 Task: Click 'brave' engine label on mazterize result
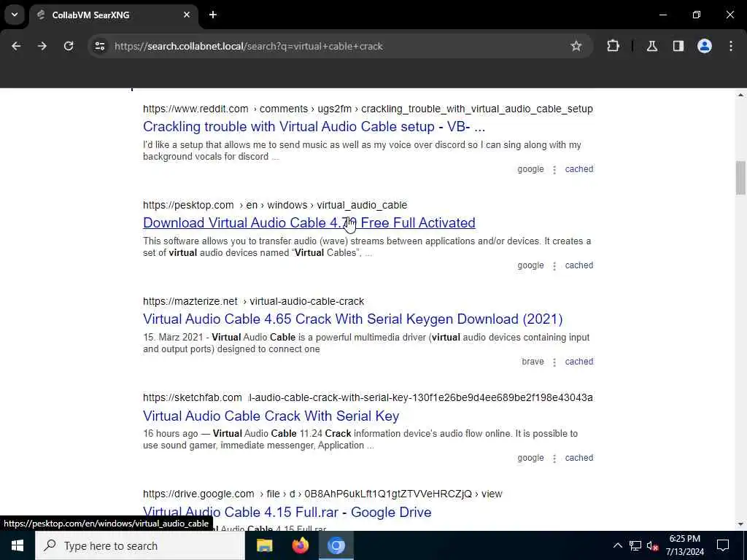tap(533, 362)
